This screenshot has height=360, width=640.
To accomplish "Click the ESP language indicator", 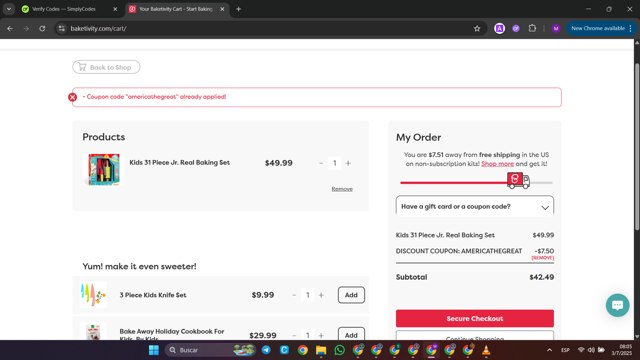I will [565, 350].
